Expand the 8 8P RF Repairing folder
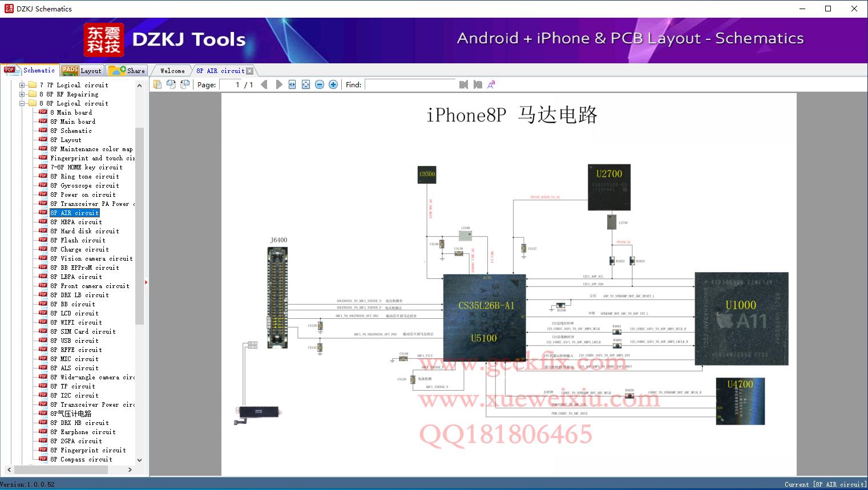Screen dimensions: 868x490 (x=22, y=94)
